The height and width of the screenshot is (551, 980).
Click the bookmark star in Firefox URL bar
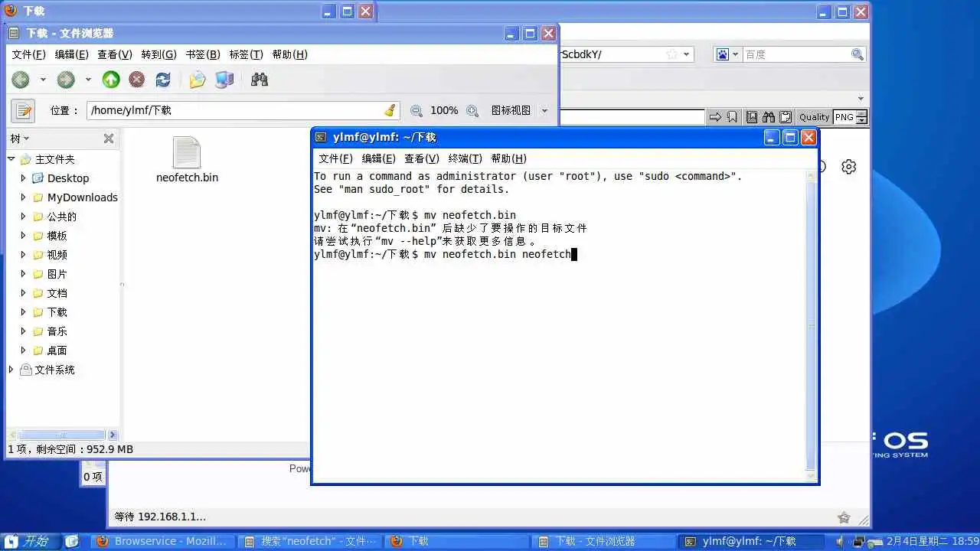click(671, 54)
